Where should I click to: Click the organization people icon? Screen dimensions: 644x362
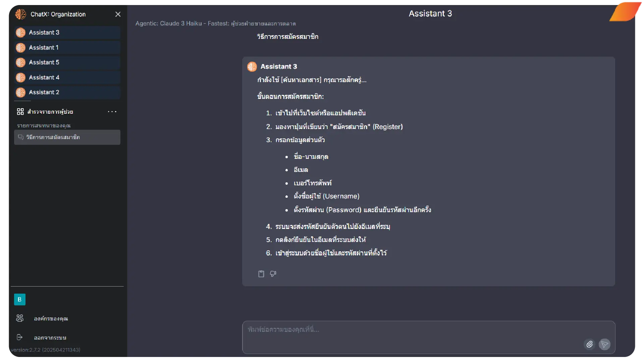pyautogui.click(x=20, y=318)
